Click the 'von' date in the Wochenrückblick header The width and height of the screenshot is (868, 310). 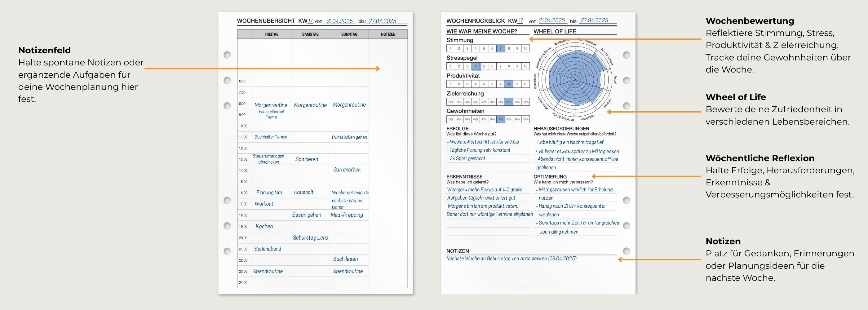click(x=551, y=20)
